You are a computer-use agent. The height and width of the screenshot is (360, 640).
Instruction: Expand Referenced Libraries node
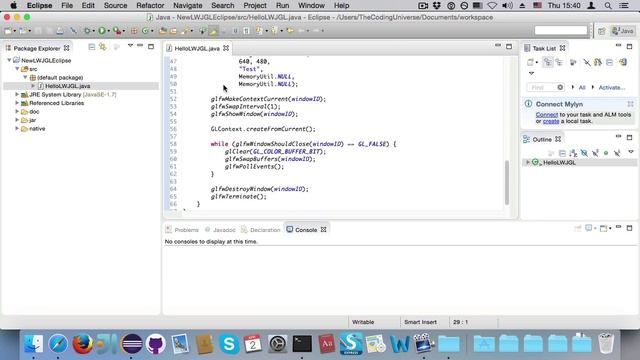pyautogui.click(x=17, y=103)
